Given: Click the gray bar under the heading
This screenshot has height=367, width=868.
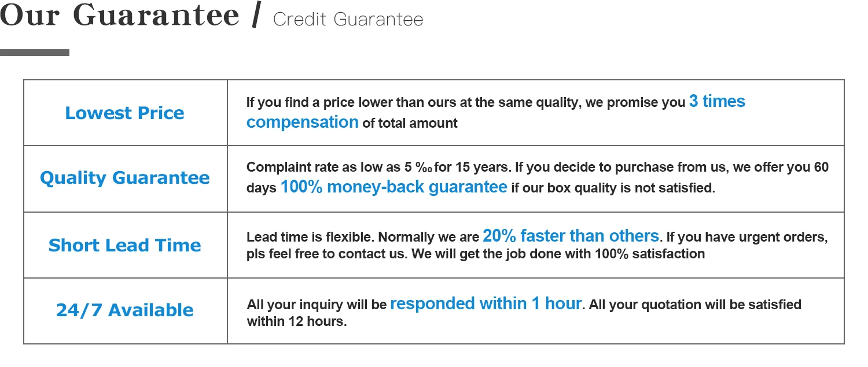Looking at the screenshot, I should click(35, 53).
